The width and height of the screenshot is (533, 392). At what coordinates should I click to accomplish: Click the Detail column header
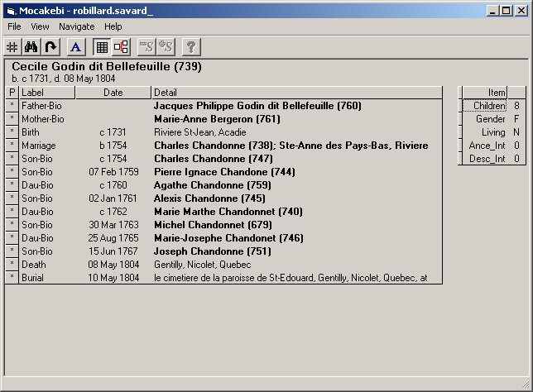(x=296, y=93)
